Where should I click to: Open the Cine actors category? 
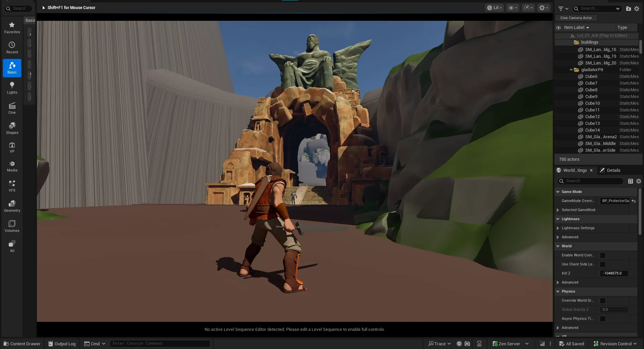pyautogui.click(x=12, y=108)
